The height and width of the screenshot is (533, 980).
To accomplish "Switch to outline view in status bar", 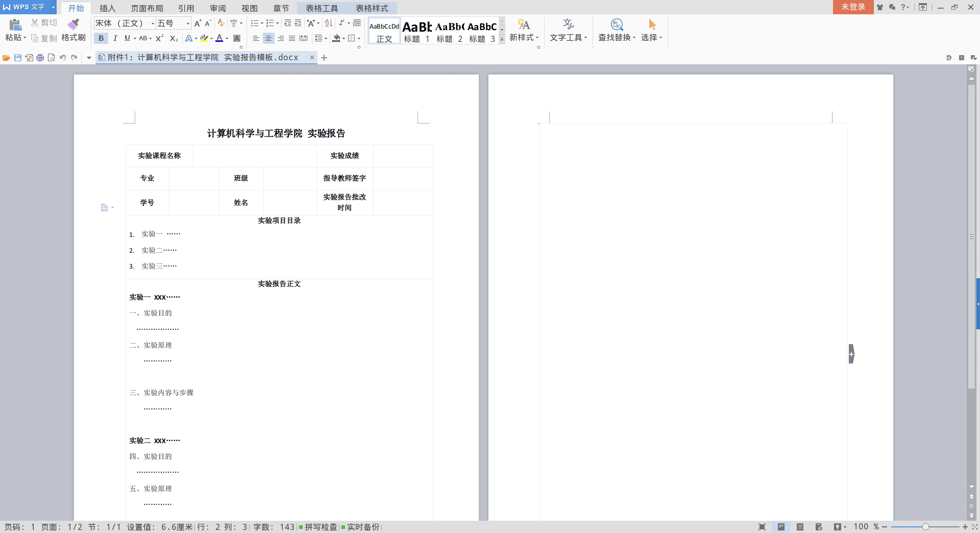I will 800,527.
